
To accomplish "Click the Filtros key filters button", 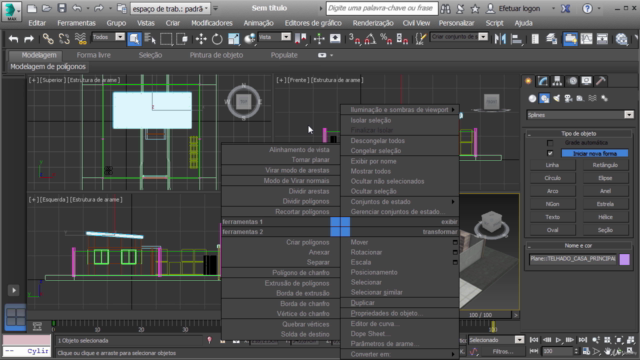I will pyautogui.click(x=502, y=351).
